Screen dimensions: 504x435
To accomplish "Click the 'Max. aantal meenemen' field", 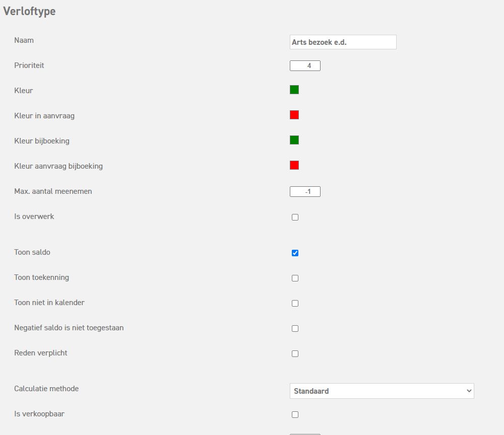I will tap(305, 192).
